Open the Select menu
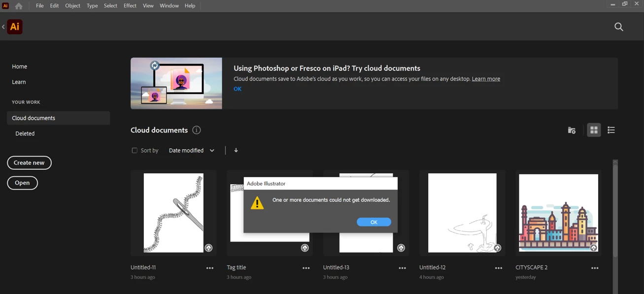Viewport: 644px width, 294px height. tap(110, 6)
